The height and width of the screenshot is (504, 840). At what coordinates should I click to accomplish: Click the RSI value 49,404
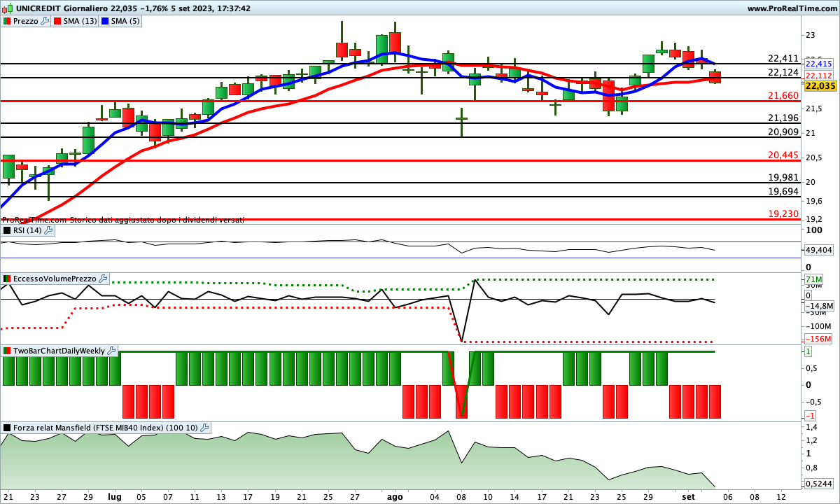click(819, 250)
